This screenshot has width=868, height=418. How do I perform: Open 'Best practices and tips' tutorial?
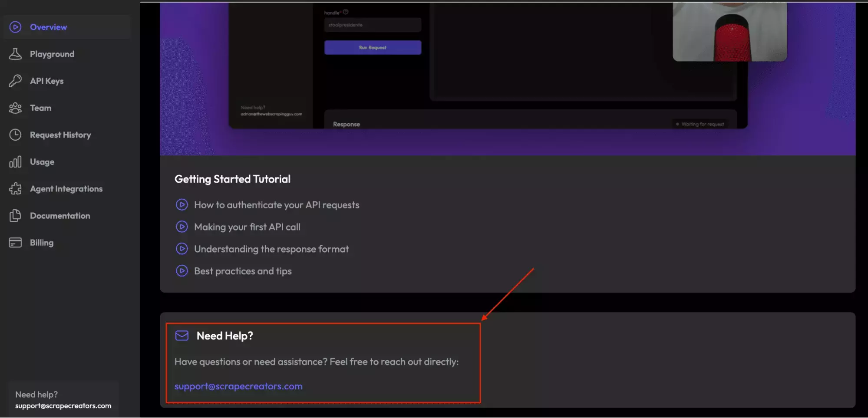[x=243, y=271]
